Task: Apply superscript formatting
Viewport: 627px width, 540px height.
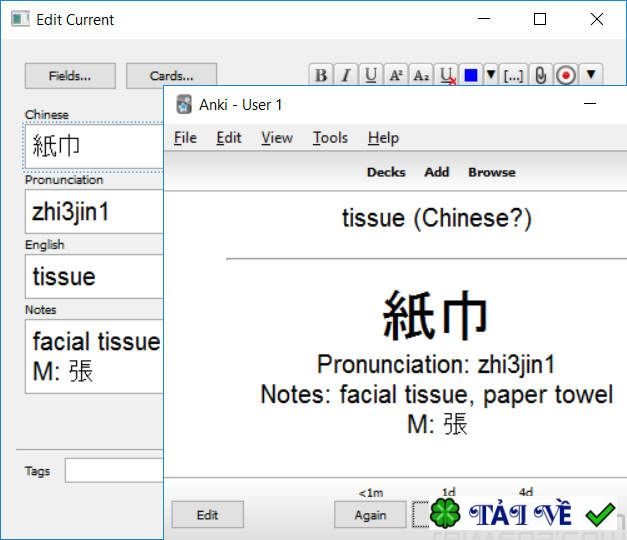Action: (x=396, y=75)
